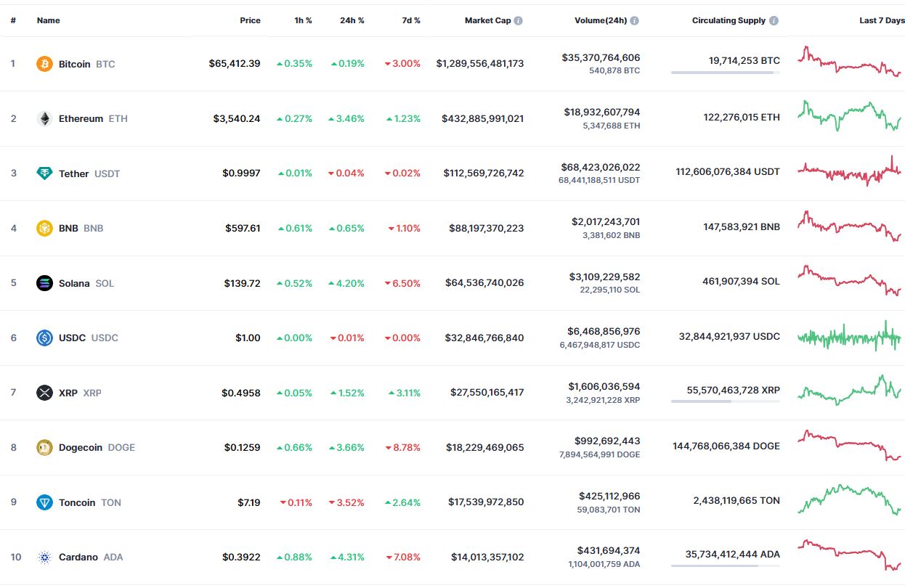
Task: Click the Circulating Supply info icon
Action: 774,20
